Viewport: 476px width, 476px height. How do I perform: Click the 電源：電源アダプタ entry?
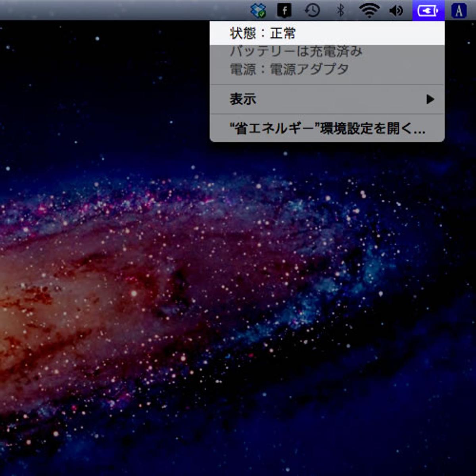pyautogui.click(x=289, y=69)
